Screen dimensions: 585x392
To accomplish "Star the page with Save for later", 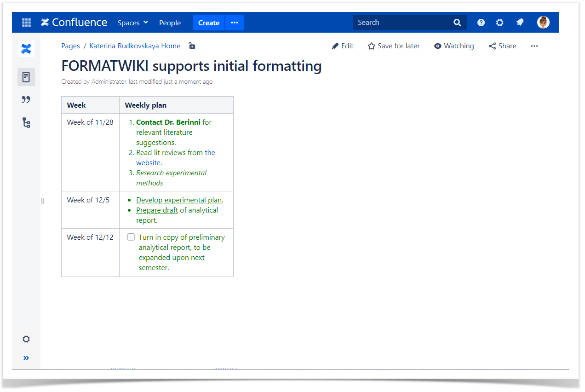I will [x=394, y=46].
